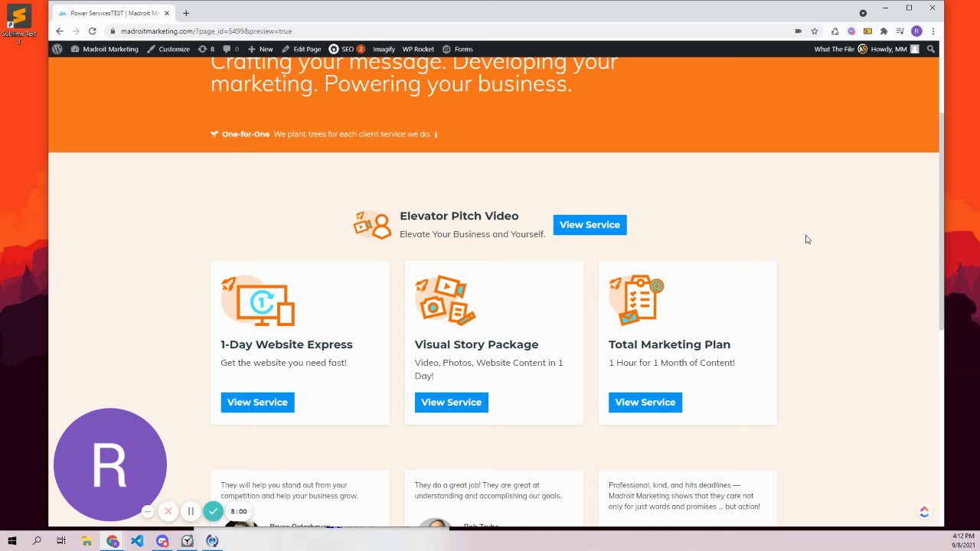Click the Visual Story Package illustration
This screenshot has height=551, width=980.
(446, 301)
